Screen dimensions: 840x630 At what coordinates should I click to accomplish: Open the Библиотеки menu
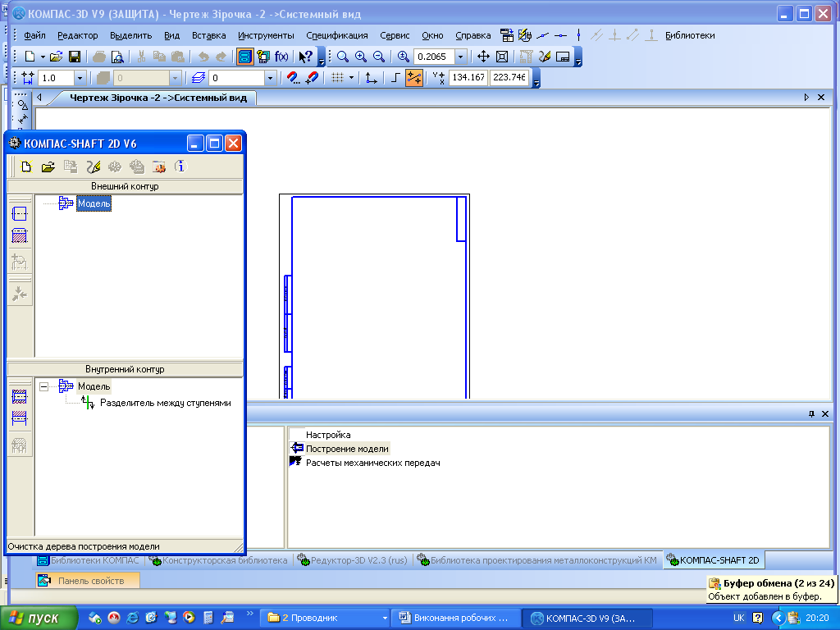pyautogui.click(x=690, y=35)
